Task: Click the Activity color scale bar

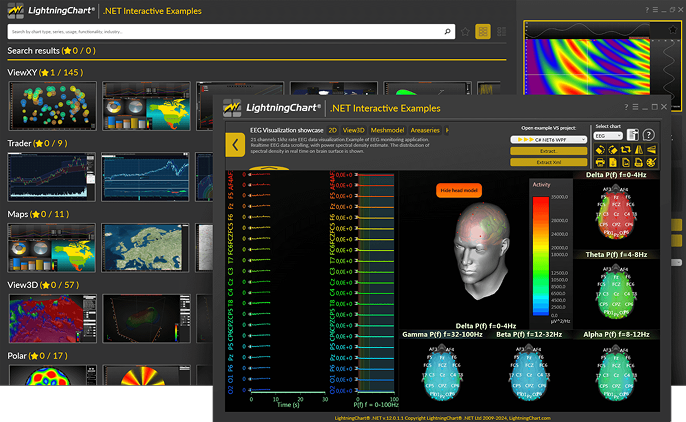Action: point(541,255)
